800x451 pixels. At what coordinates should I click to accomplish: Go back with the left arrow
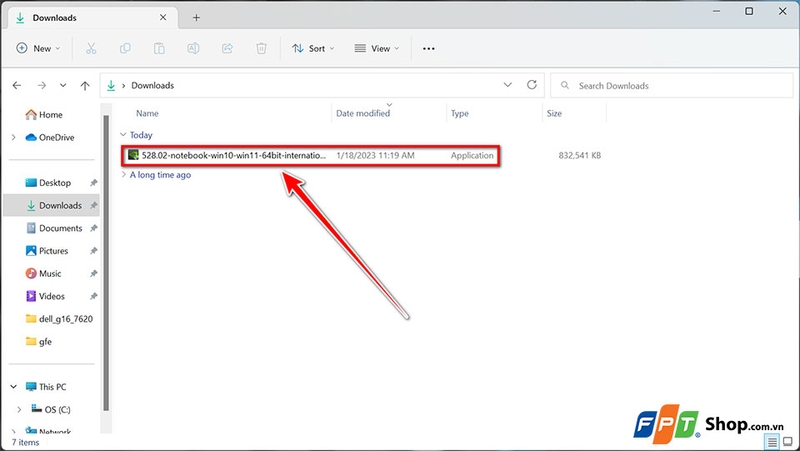click(x=17, y=85)
